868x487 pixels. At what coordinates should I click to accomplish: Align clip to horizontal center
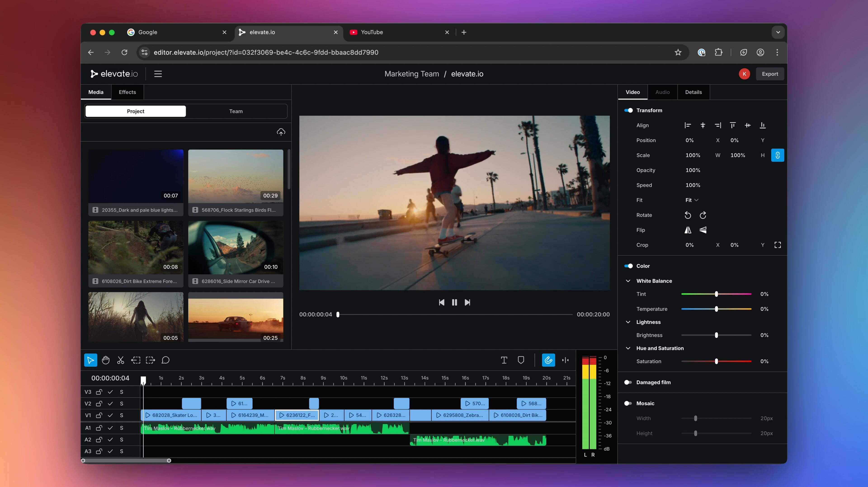[x=703, y=125]
